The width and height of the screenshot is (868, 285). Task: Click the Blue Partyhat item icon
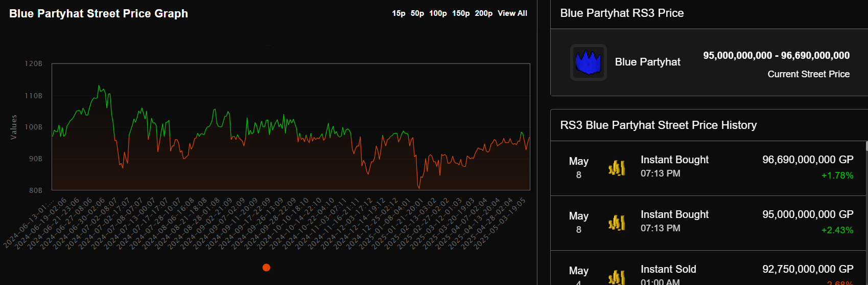point(589,62)
